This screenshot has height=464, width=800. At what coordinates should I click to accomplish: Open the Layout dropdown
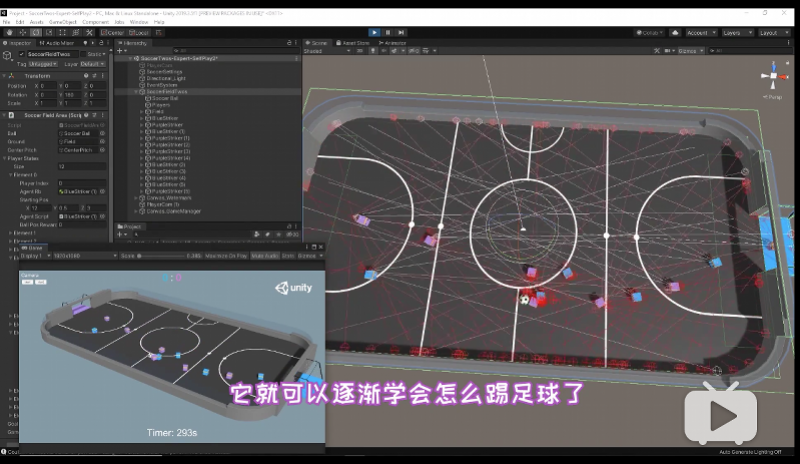(x=772, y=33)
